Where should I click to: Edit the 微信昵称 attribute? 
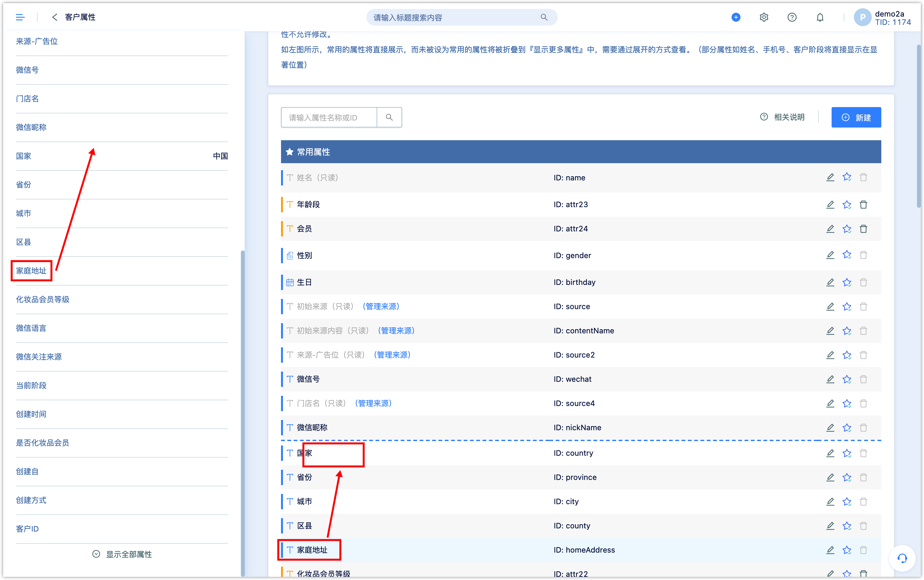click(x=830, y=427)
